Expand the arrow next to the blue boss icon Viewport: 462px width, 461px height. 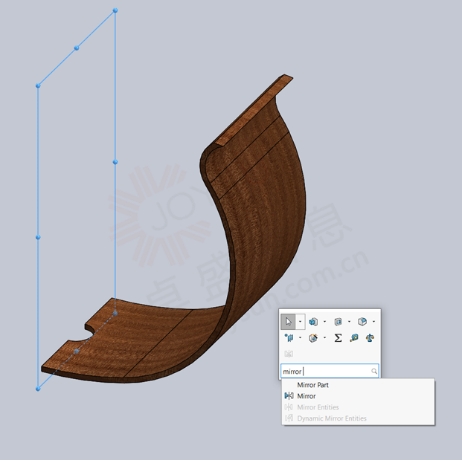coord(325,322)
